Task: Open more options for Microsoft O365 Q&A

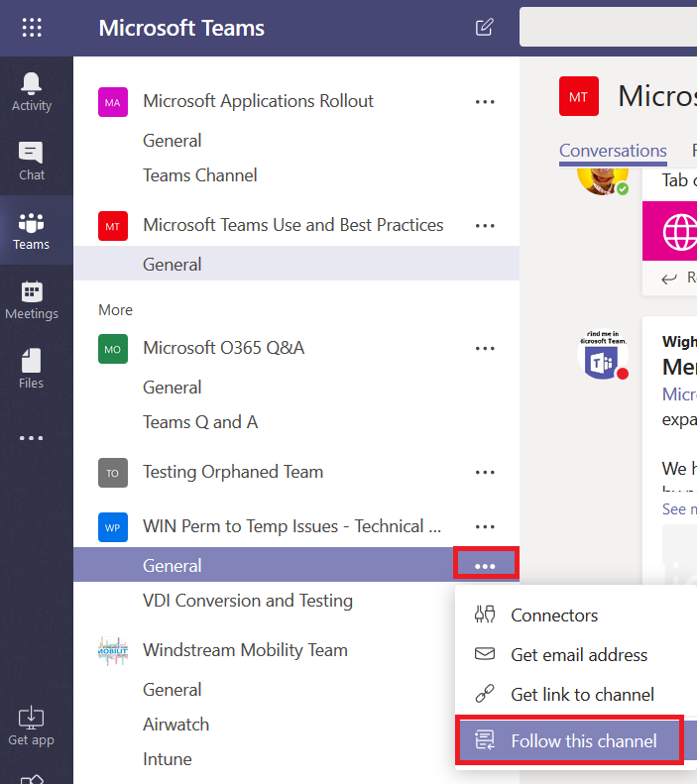Action: [x=485, y=348]
